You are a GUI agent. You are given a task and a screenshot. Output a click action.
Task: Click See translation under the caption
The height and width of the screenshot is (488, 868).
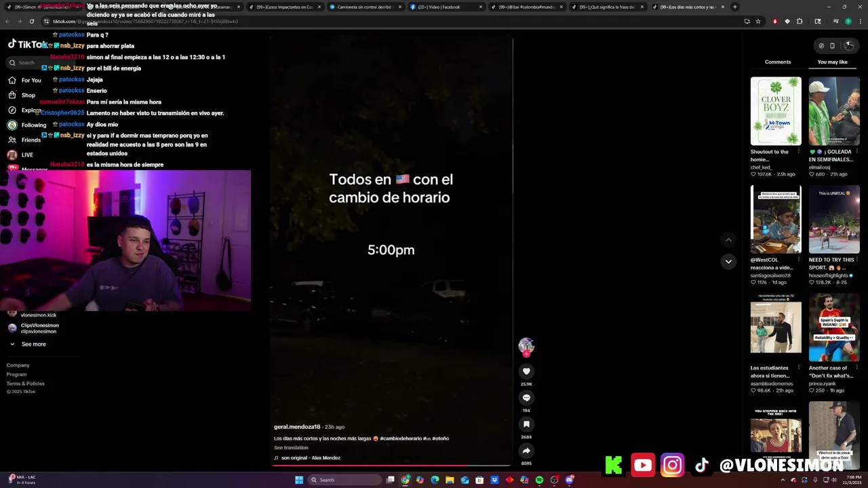pyautogui.click(x=291, y=447)
